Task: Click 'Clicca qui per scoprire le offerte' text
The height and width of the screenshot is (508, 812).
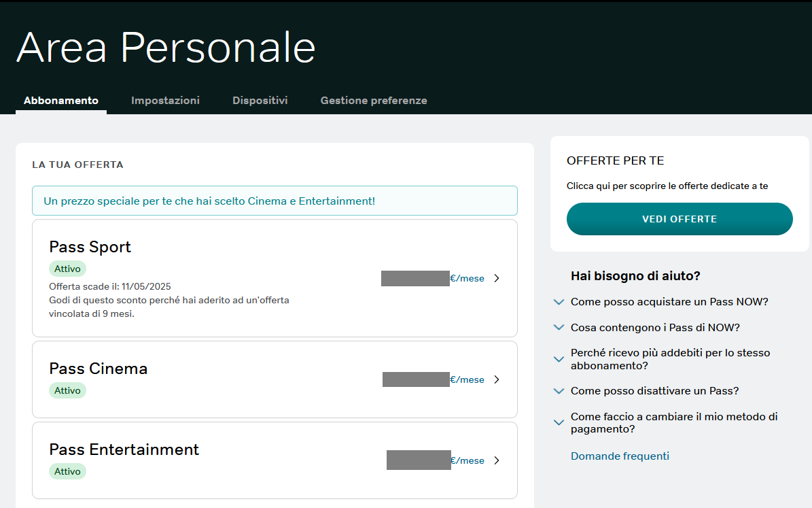Action: click(x=667, y=186)
